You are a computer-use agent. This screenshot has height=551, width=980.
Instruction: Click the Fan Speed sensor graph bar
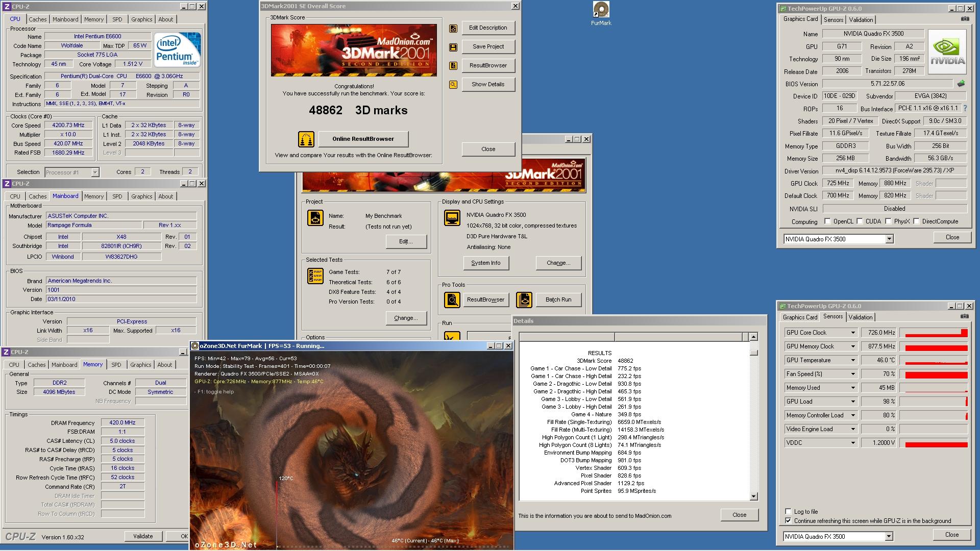click(x=933, y=374)
